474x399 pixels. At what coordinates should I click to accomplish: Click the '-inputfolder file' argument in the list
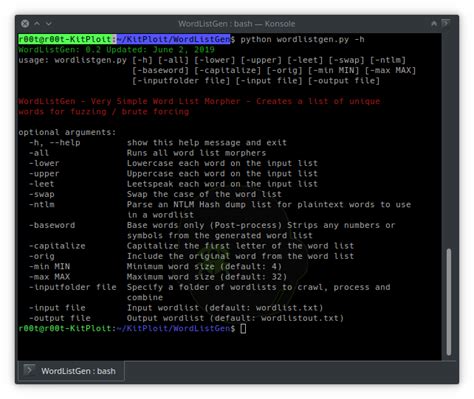click(72, 287)
